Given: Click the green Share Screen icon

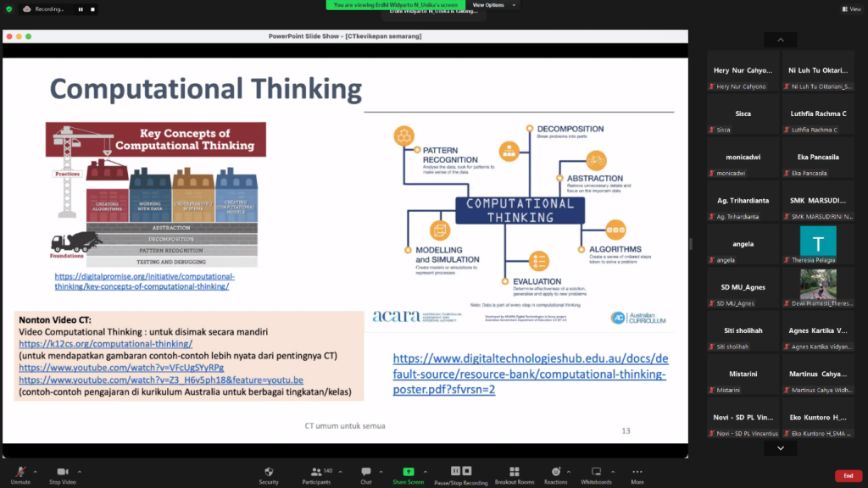Looking at the screenshot, I should tap(408, 472).
